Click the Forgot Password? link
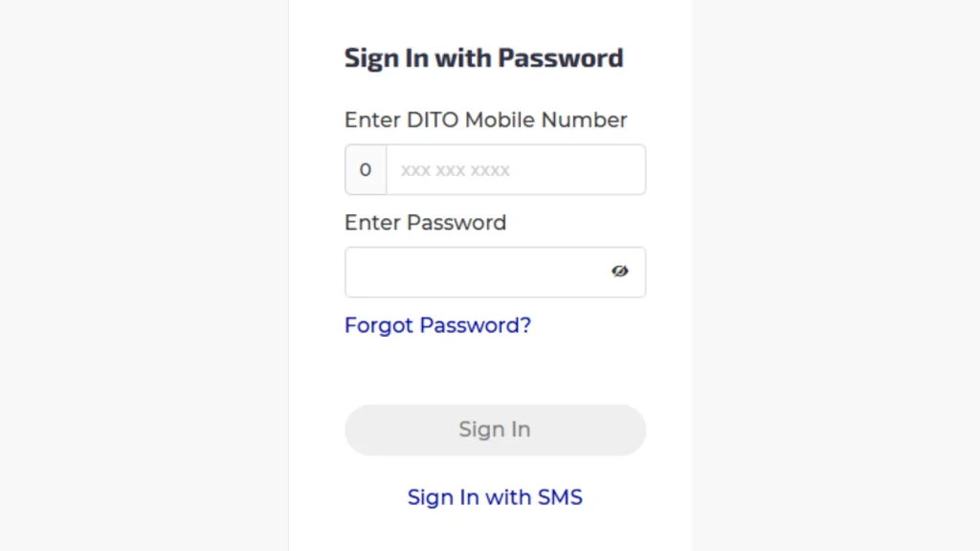 (437, 325)
